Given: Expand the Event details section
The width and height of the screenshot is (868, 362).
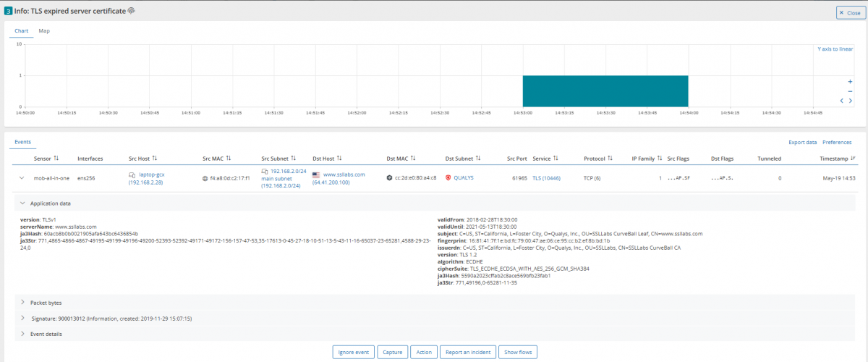Looking at the screenshot, I should point(22,334).
